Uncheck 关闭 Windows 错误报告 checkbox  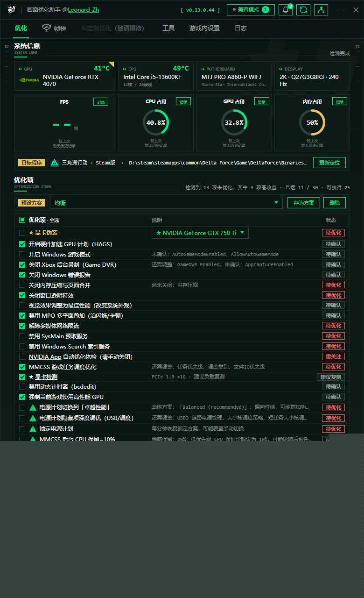(x=22, y=275)
